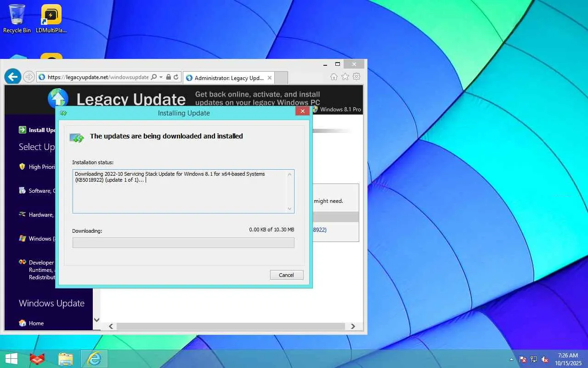Click the 'Installation status:' label

coord(93,162)
